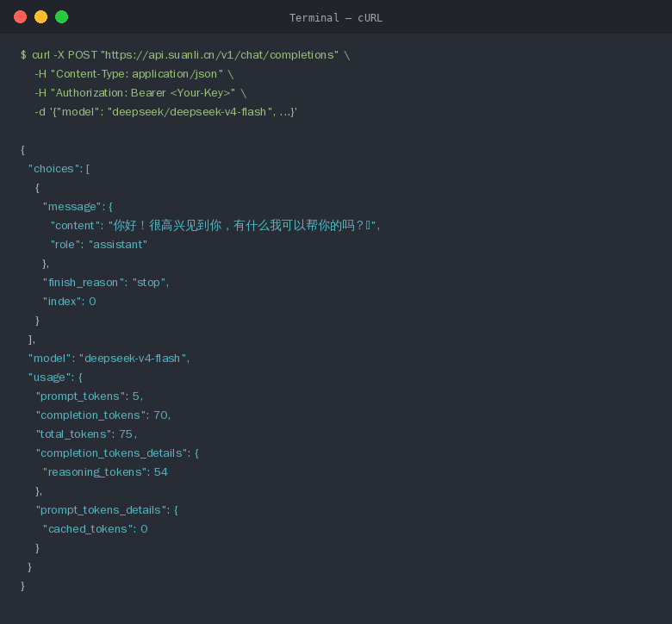The height and width of the screenshot is (624, 672).
Task: Click the "message": { line
Action: (78, 207)
